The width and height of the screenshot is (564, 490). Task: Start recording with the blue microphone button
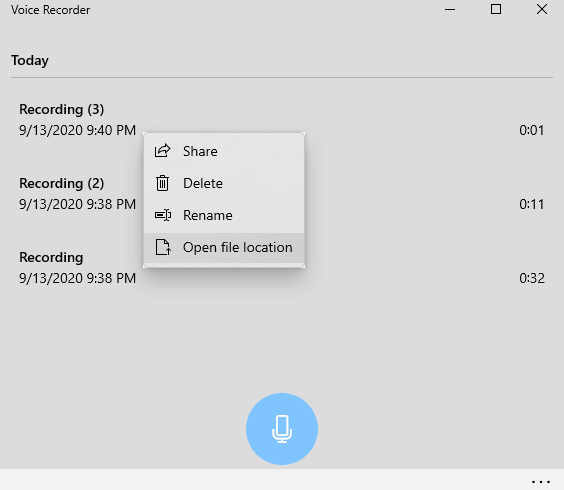(282, 428)
